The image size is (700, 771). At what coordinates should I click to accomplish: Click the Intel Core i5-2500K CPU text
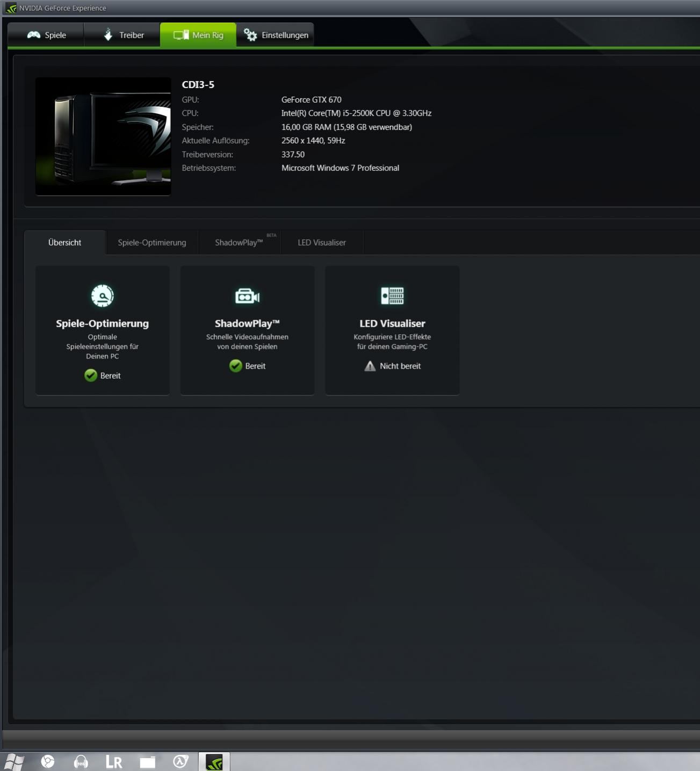click(x=356, y=113)
